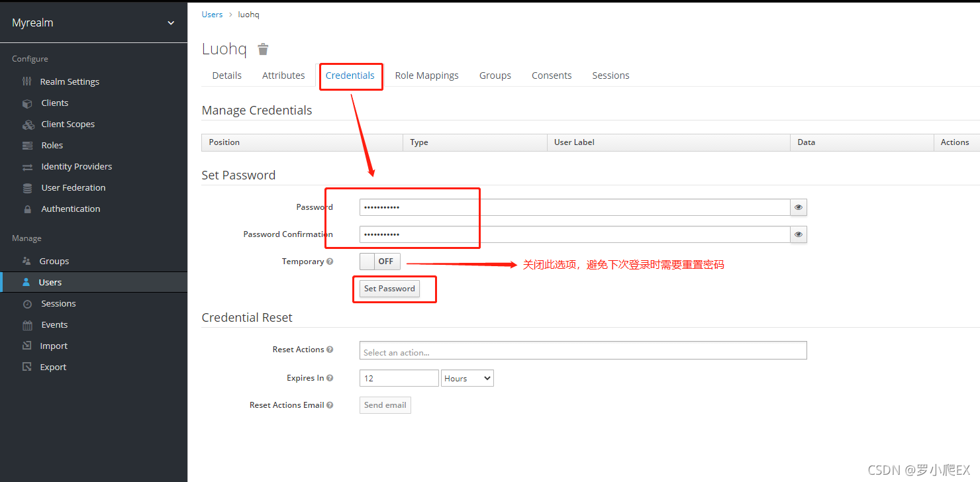Select the Credentials tab

click(x=350, y=75)
